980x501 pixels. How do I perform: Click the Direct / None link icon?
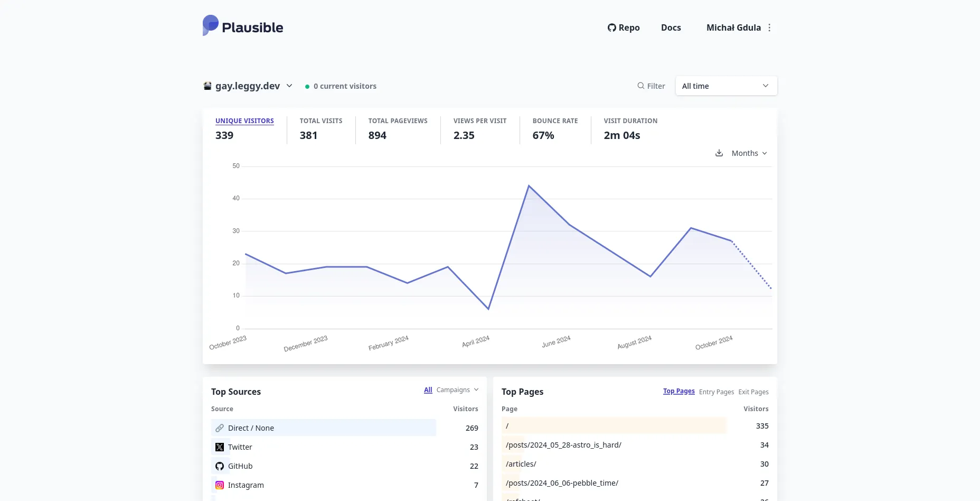coord(220,428)
